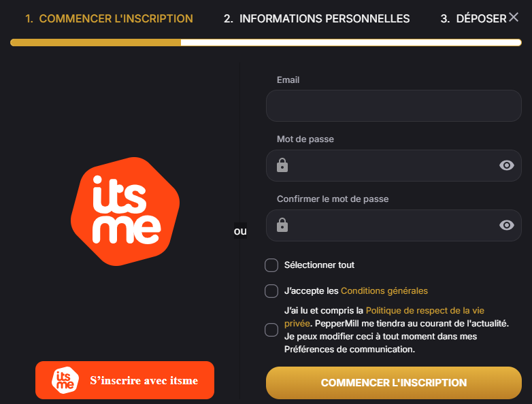Image resolution: width=532 pixels, height=404 pixels.
Task: Go to step 3 Déposer
Action: click(x=473, y=18)
